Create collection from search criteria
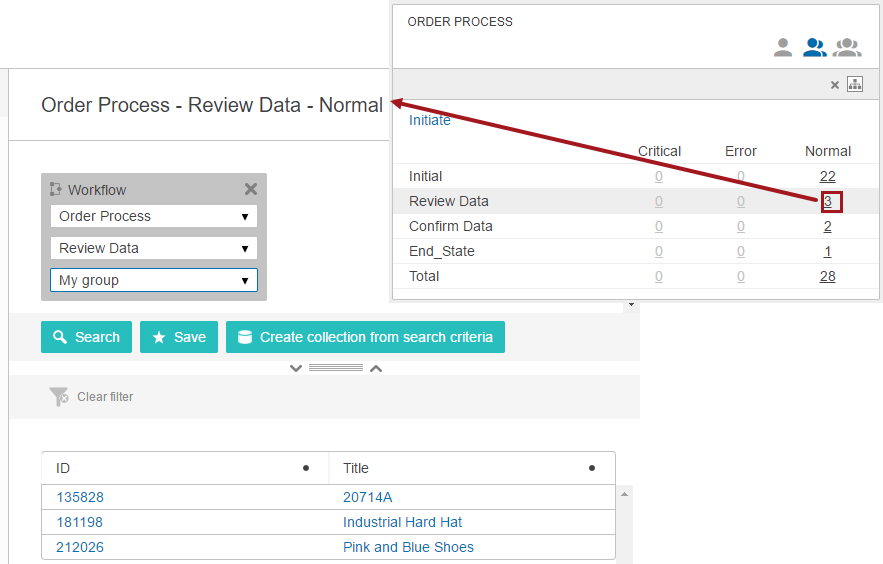 pos(365,337)
